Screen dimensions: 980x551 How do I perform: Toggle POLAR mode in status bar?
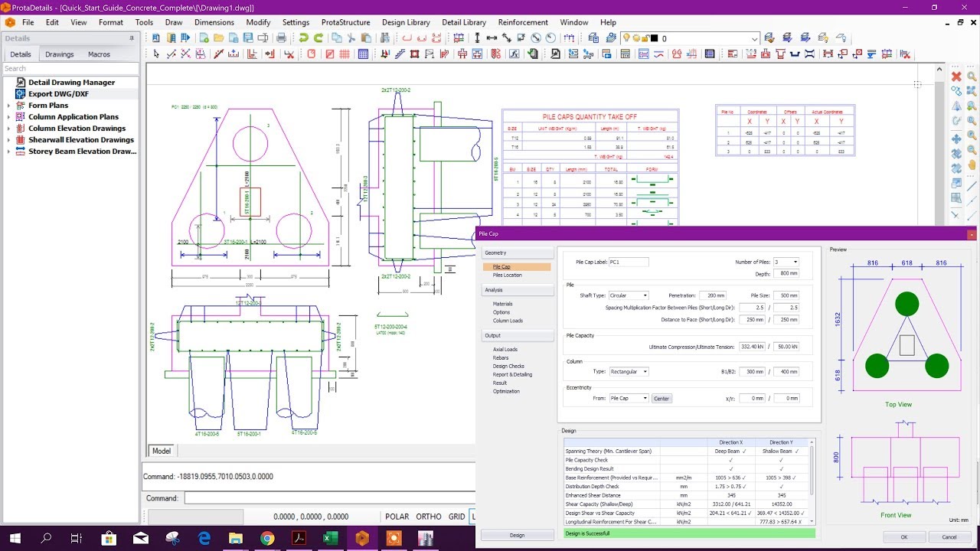(x=397, y=517)
